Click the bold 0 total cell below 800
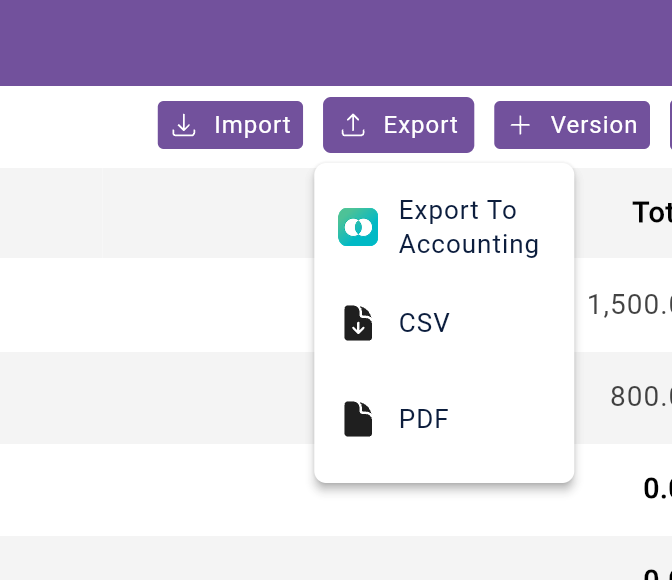 pos(657,489)
